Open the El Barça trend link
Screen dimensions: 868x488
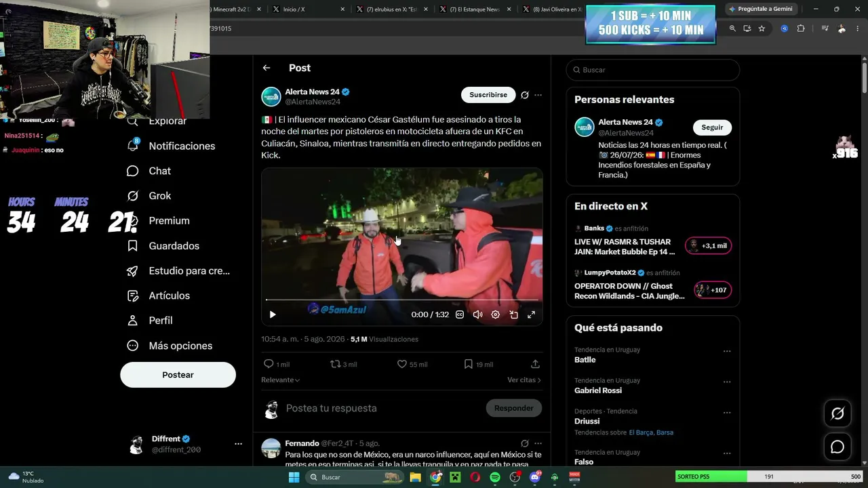pyautogui.click(x=641, y=432)
